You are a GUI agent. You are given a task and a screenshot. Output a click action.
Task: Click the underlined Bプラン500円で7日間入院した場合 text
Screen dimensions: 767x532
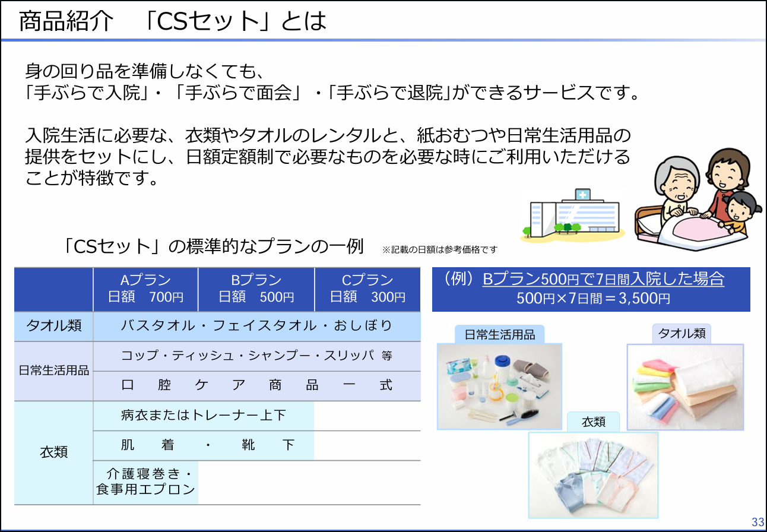point(603,279)
